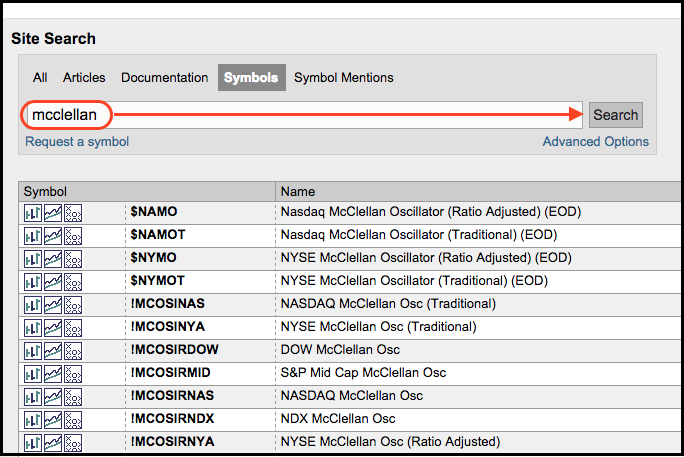This screenshot has height=457, width=684.
Task: Switch to the Symbol Mentions tab
Action: pyautogui.click(x=344, y=78)
